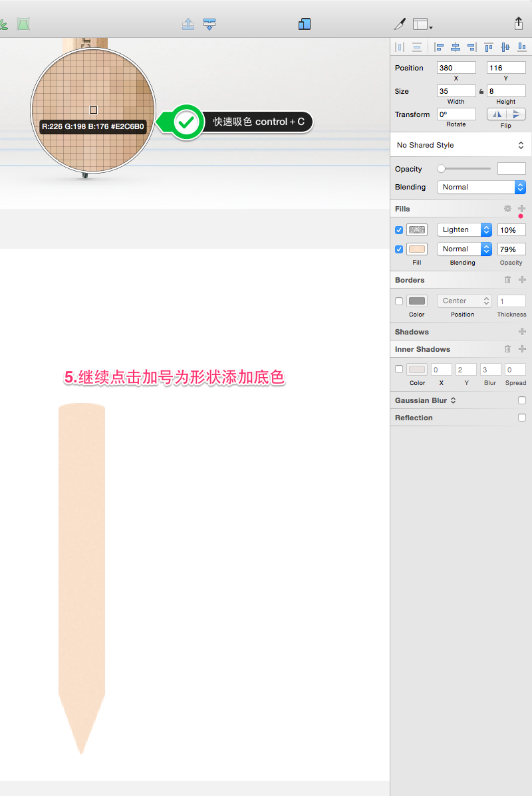Click the inner shadow Spread field

coord(515,370)
